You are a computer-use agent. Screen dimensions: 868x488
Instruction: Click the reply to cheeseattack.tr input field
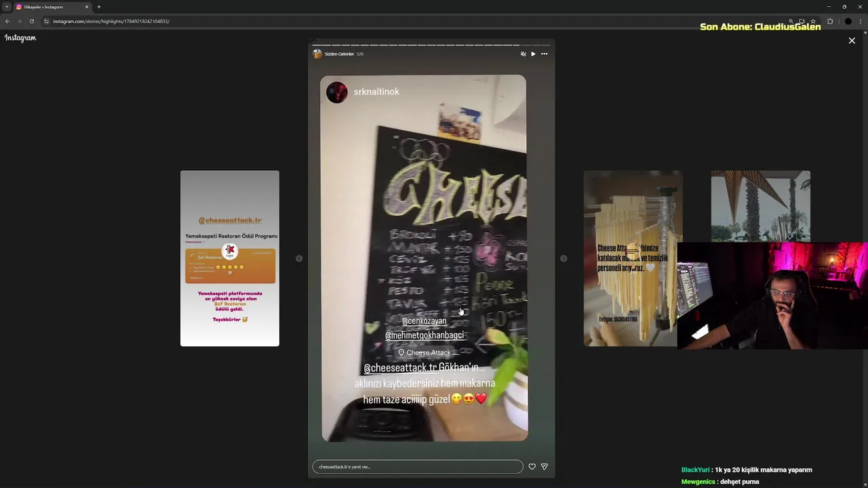[418, 466]
